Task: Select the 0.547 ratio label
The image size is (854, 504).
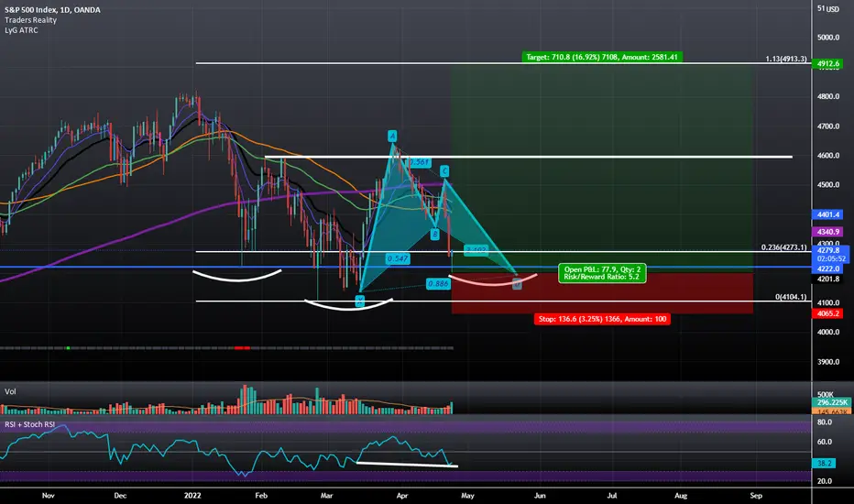Action: pyautogui.click(x=398, y=258)
